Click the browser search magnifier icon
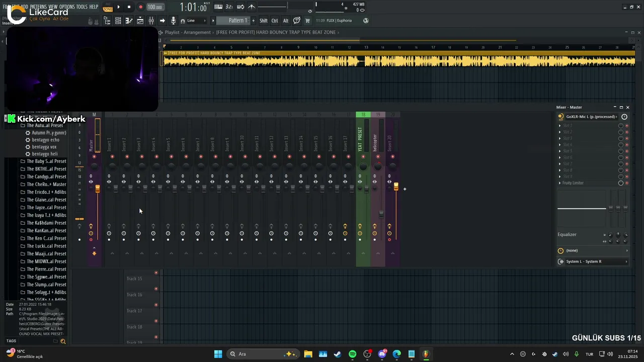This screenshot has width=644, height=362. pos(63,341)
